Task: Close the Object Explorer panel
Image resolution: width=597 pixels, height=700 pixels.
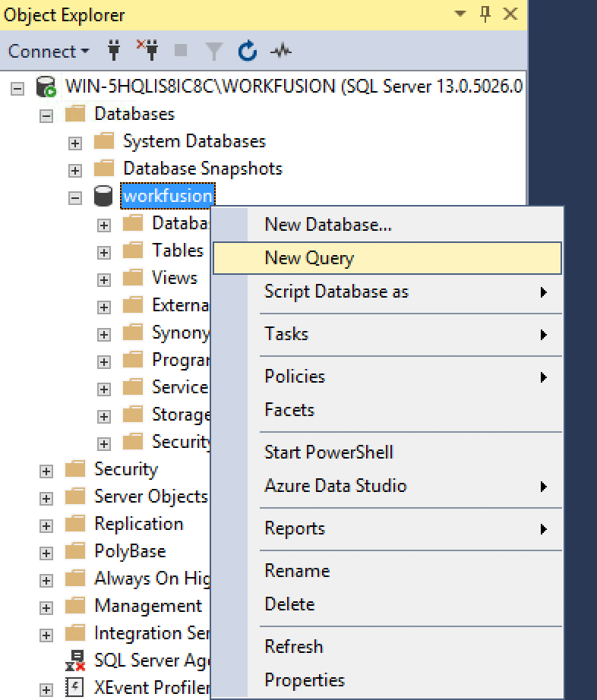Action: (510, 14)
